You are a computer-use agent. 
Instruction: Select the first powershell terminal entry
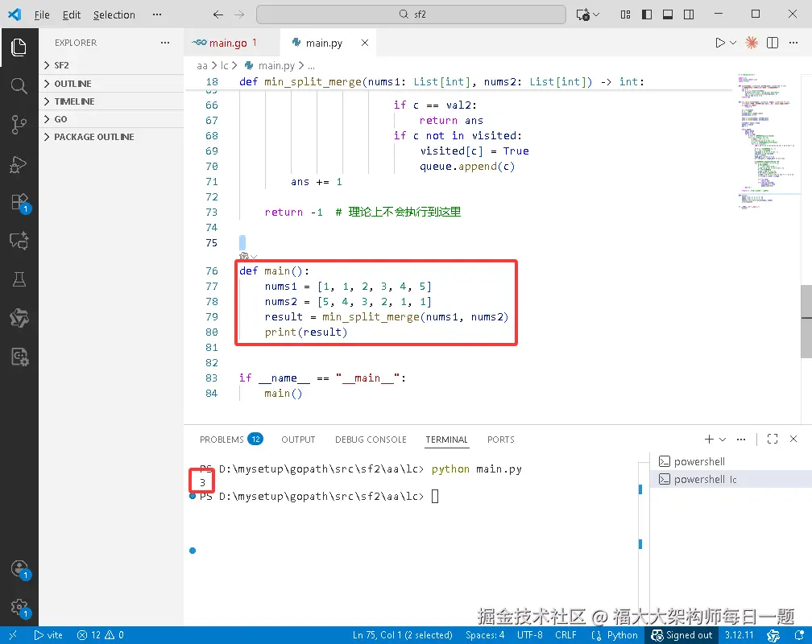(x=731, y=461)
